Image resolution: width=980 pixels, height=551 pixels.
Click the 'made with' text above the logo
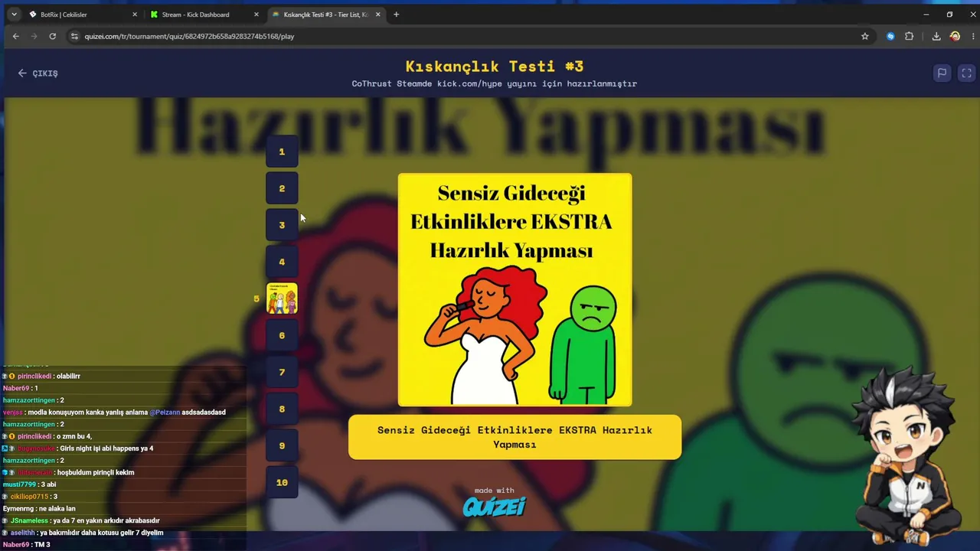tap(495, 491)
